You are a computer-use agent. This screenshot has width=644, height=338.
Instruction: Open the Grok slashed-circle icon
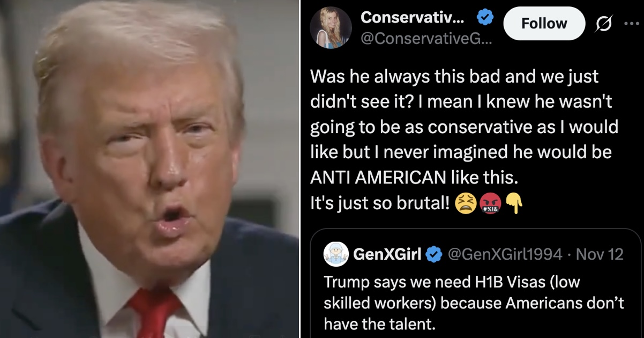point(603,24)
